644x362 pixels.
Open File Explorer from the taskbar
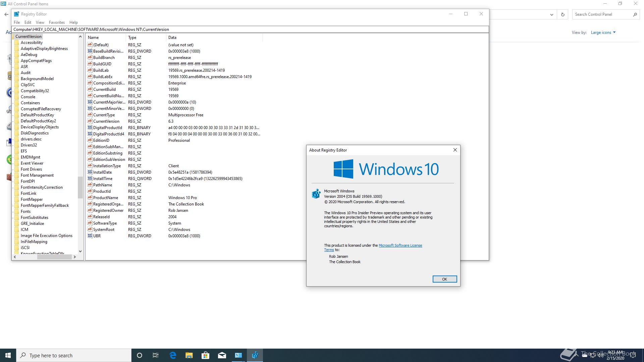pyautogui.click(x=189, y=355)
